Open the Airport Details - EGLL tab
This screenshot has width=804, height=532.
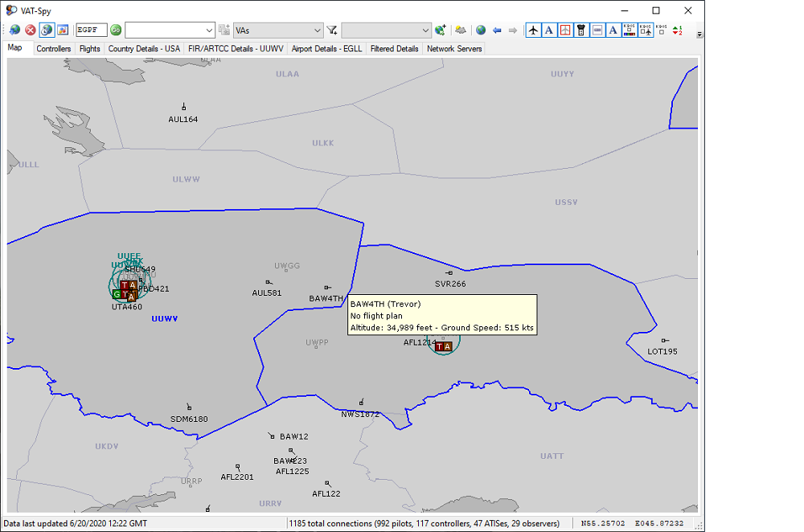[x=326, y=49]
